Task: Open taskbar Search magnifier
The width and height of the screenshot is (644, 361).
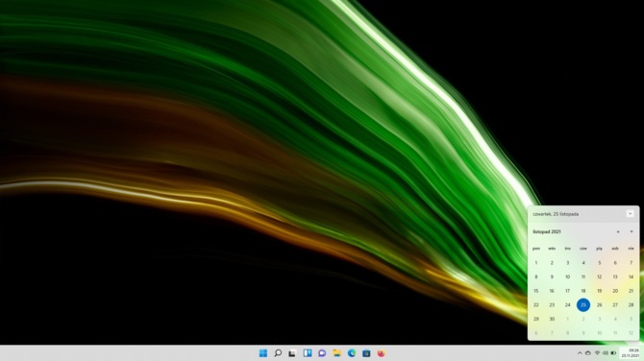Action: pyautogui.click(x=278, y=353)
